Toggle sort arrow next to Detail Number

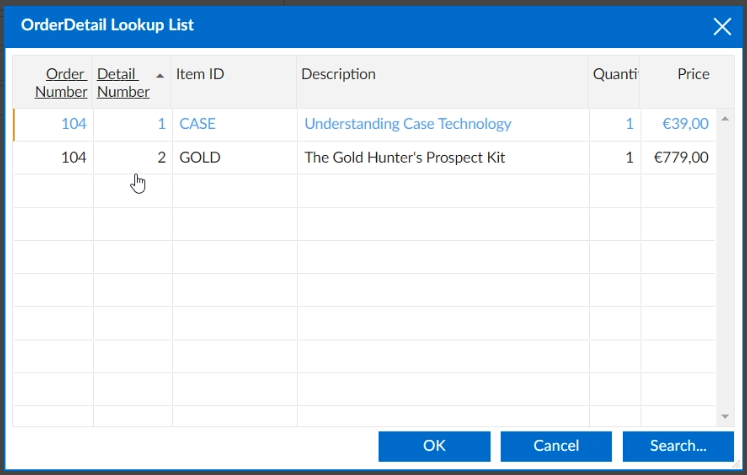160,75
